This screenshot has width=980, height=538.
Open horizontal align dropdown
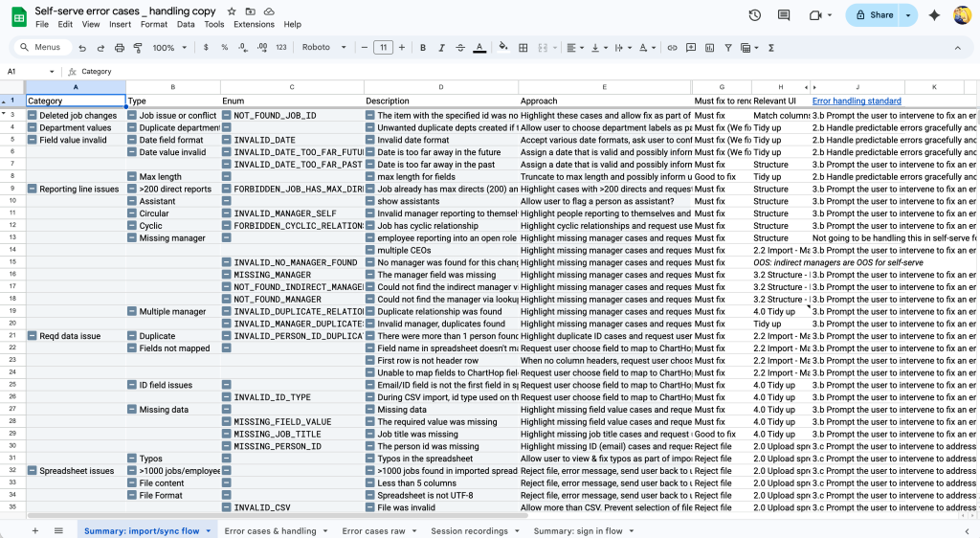(x=574, y=48)
